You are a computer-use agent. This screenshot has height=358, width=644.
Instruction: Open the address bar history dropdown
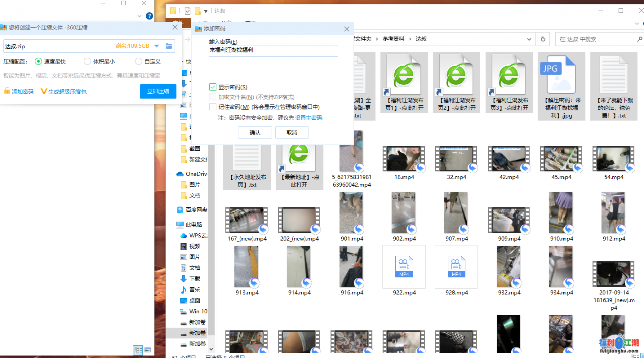(x=528, y=39)
